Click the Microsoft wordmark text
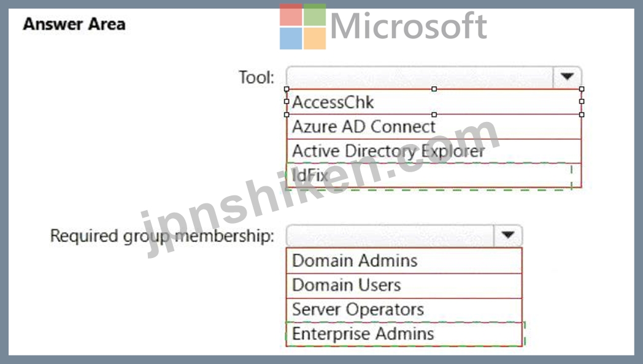This screenshot has width=643, height=364. [409, 26]
